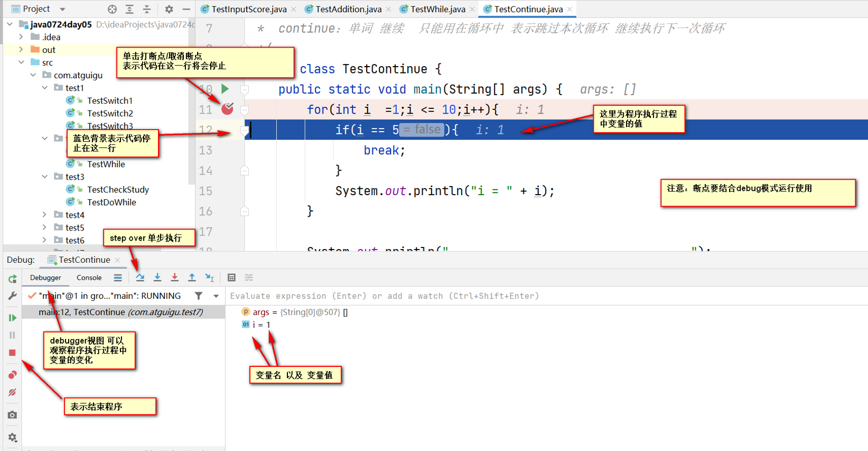868x451 pixels.
Task: Fold the main method on line 10
Action: [245, 89]
